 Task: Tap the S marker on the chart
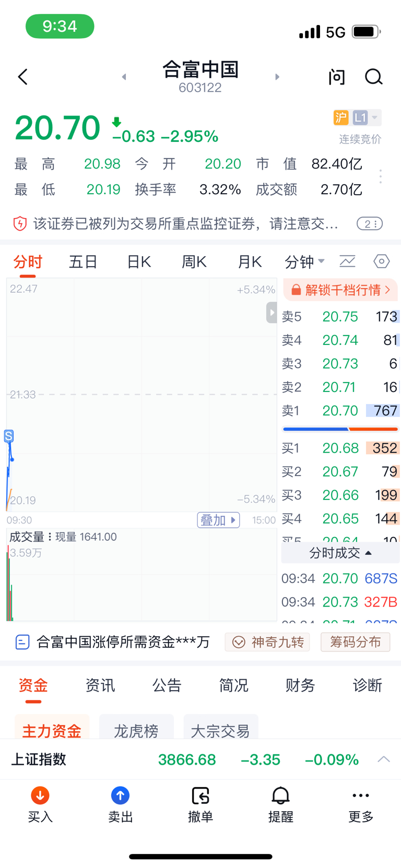(x=9, y=436)
